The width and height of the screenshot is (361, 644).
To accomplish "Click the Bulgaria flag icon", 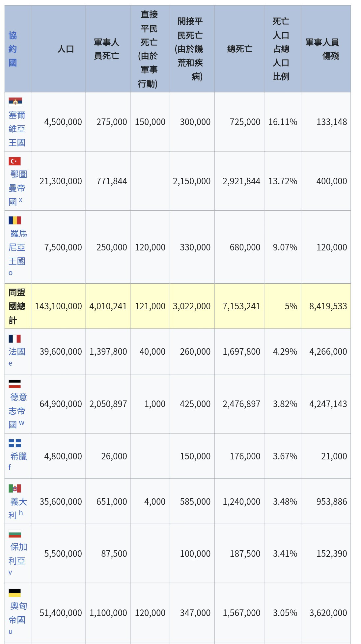I will tap(15, 533).
